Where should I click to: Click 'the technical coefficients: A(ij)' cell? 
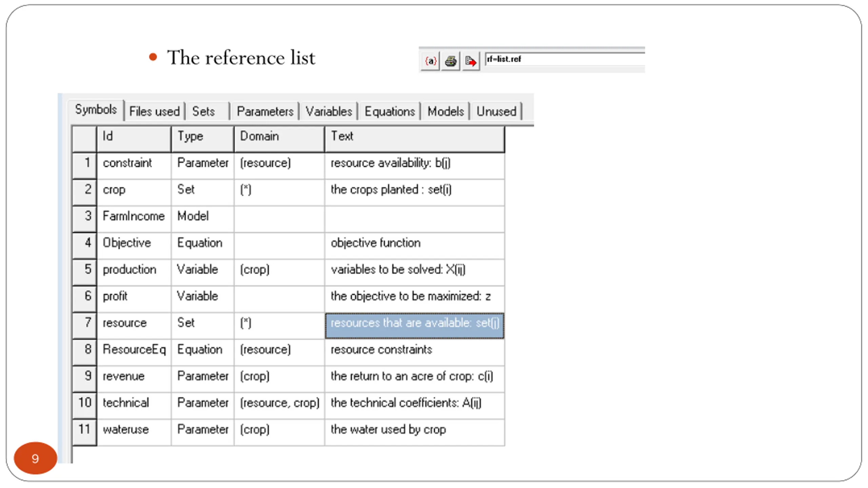pos(415,406)
